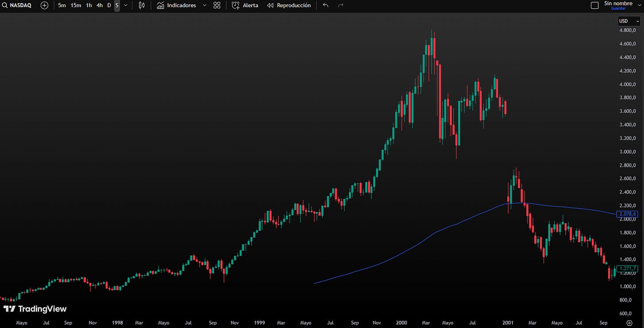
Task: Expand the indicators favorites chevron
Action: point(204,5)
